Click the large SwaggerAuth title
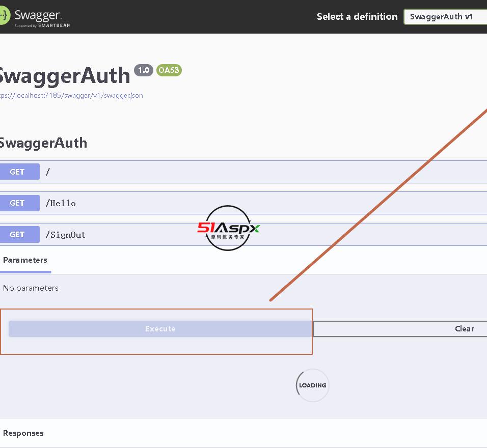 pyautogui.click(x=64, y=75)
